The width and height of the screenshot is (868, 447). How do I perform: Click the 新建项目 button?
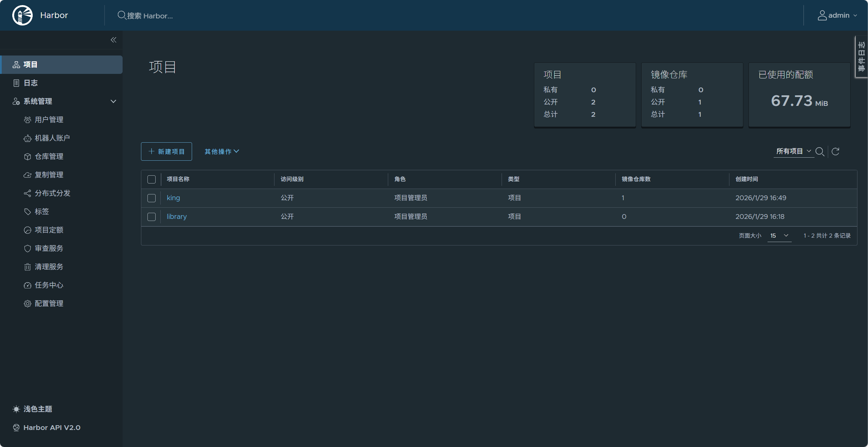[167, 151]
